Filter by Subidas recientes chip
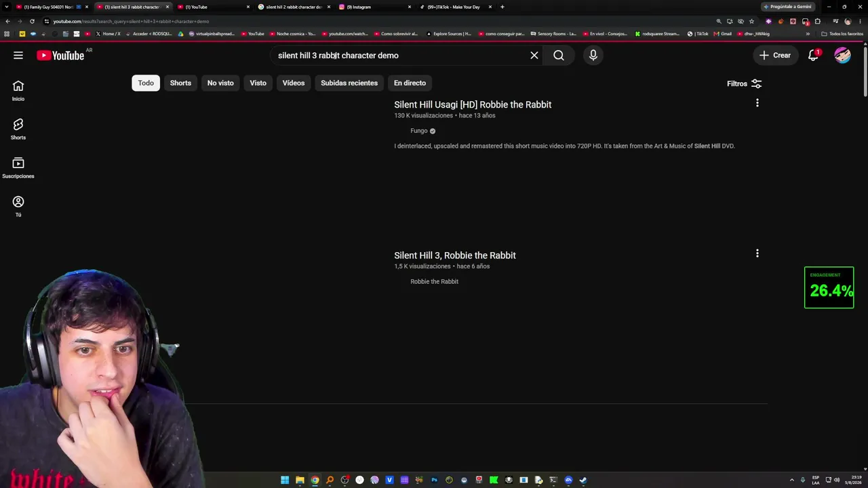The image size is (868, 488). [x=349, y=83]
